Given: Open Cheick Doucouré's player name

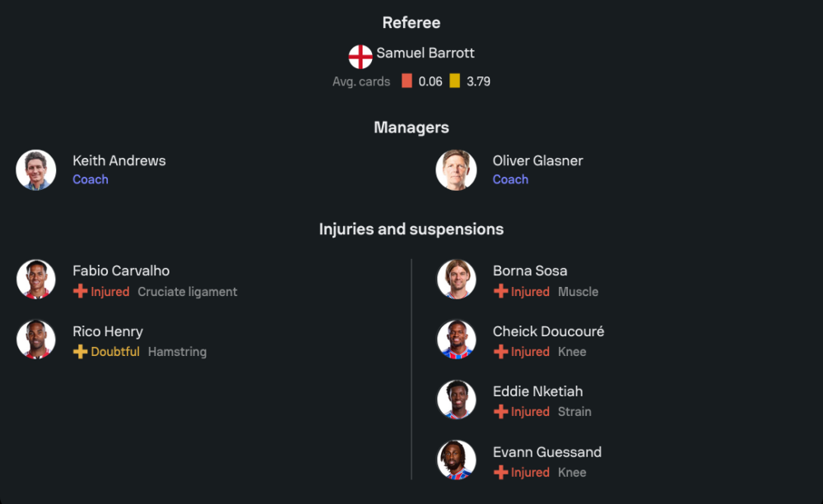Looking at the screenshot, I should [548, 331].
